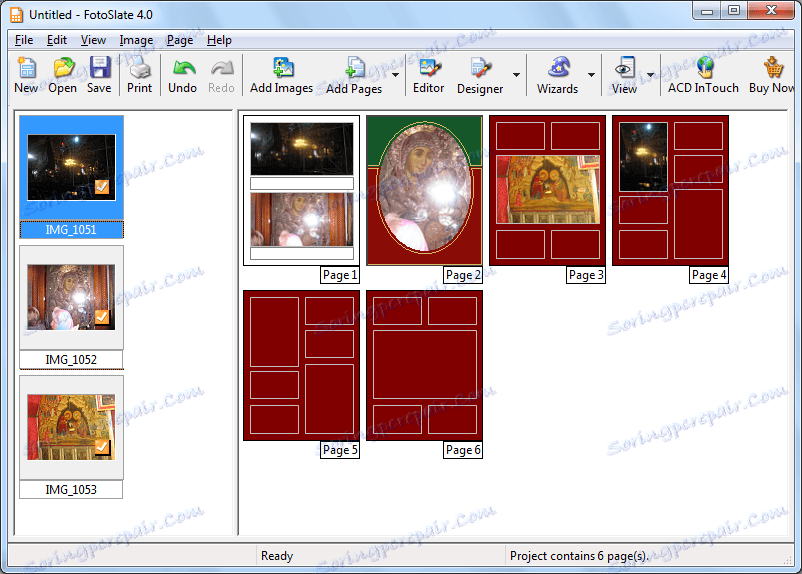The width and height of the screenshot is (802, 574).
Task: Expand the Add Pages dropdown arrow
Action: click(395, 75)
